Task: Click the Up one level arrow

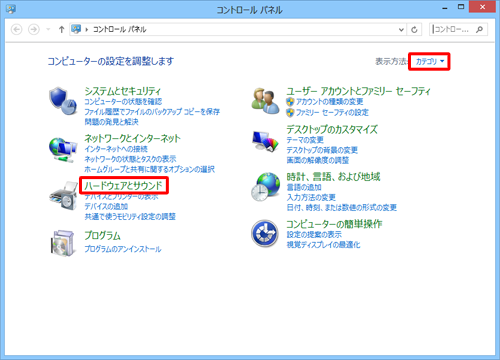Action: [61, 29]
